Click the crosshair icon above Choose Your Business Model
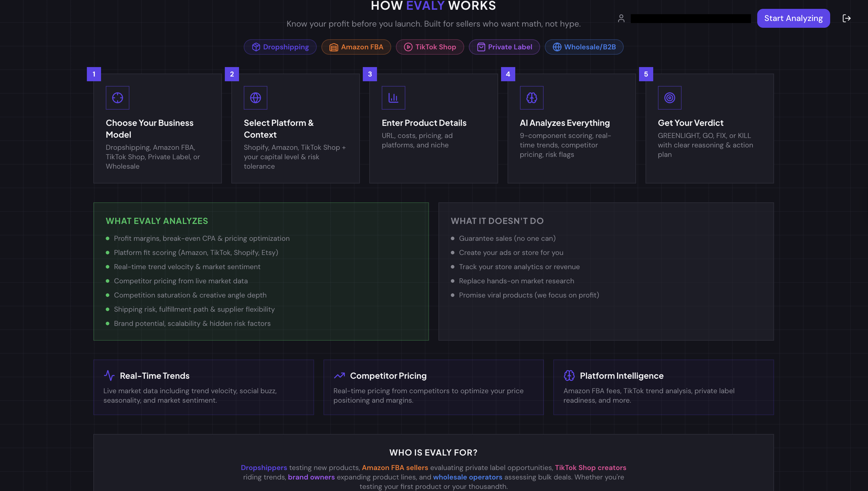Screen dimensions: 868x491 [x=117, y=97]
